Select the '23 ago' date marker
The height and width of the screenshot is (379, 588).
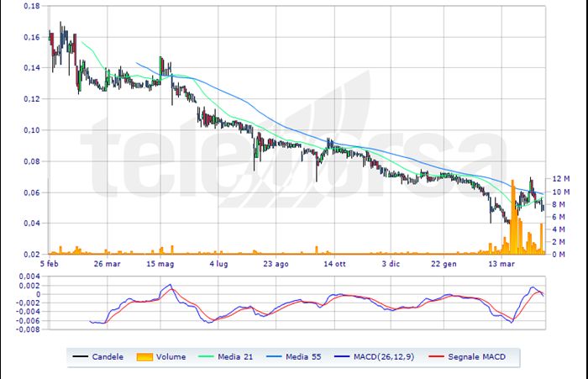[x=276, y=263]
